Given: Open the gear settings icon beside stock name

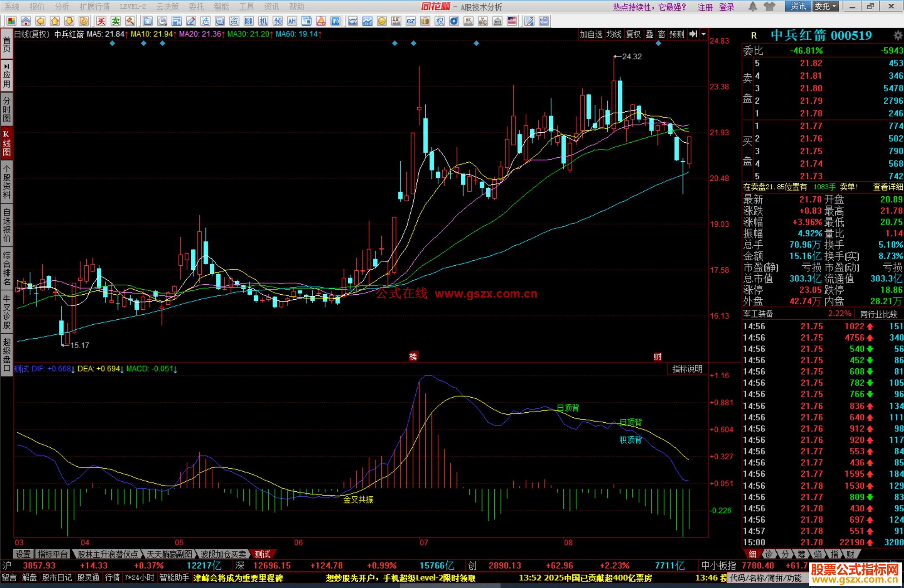Looking at the screenshot, I should pyautogui.click(x=898, y=35).
